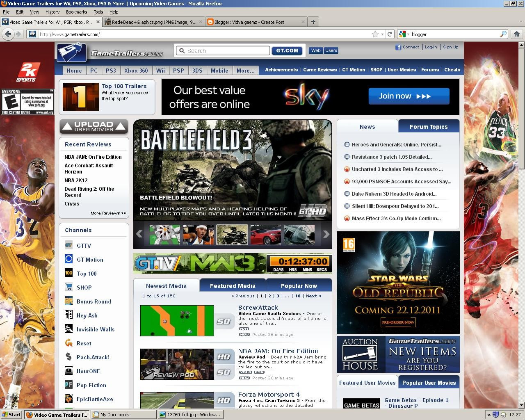
Task: Click the search magnifier in the Firefox search box
Action: point(503,34)
